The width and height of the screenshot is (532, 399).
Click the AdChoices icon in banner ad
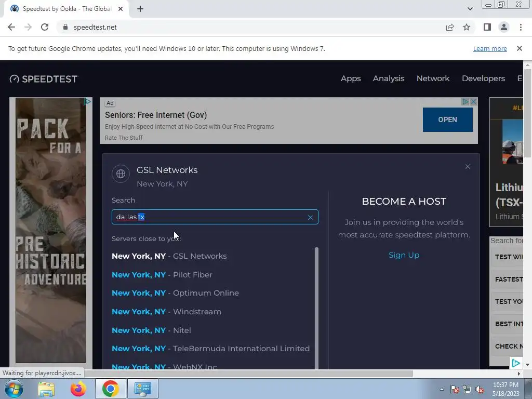(x=465, y=102)
